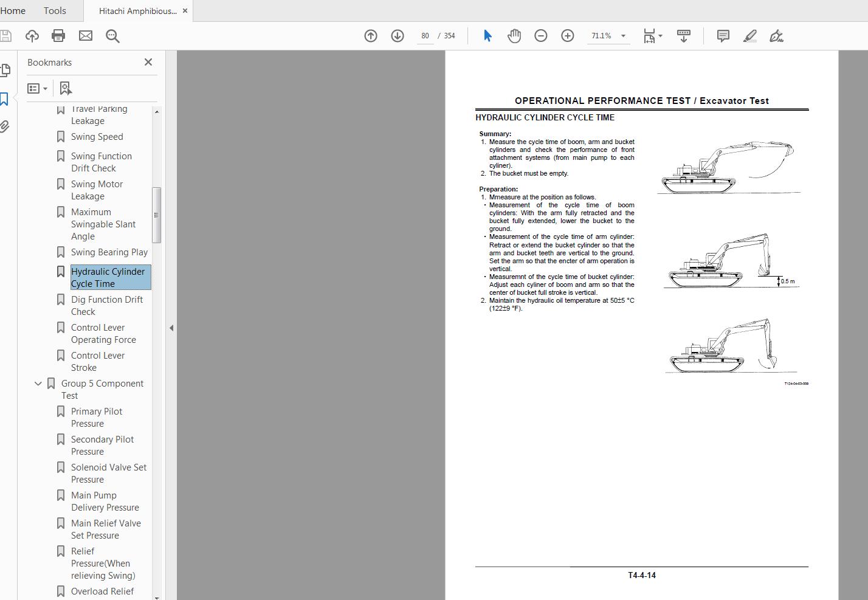Screen dimensions: 868x600
Task: Add a sticky note comment
Action: [x=723, y=36]
